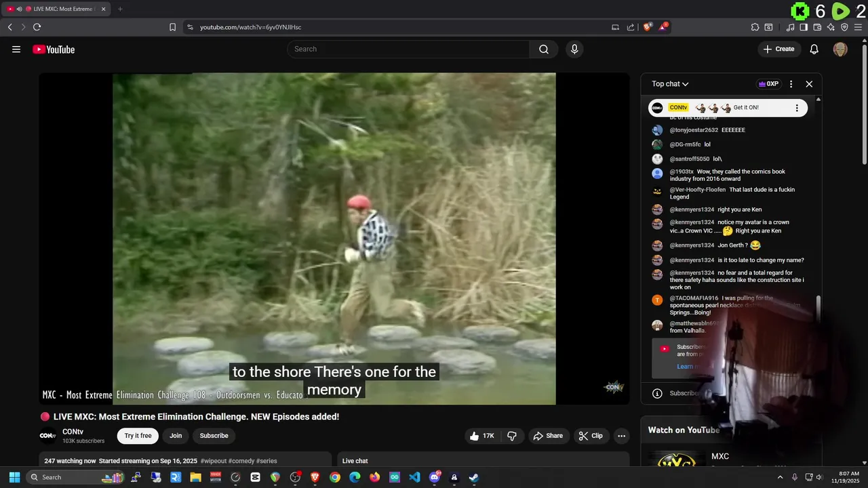
Task: Open the info icon below chat
Action: (x=657, y=393)
